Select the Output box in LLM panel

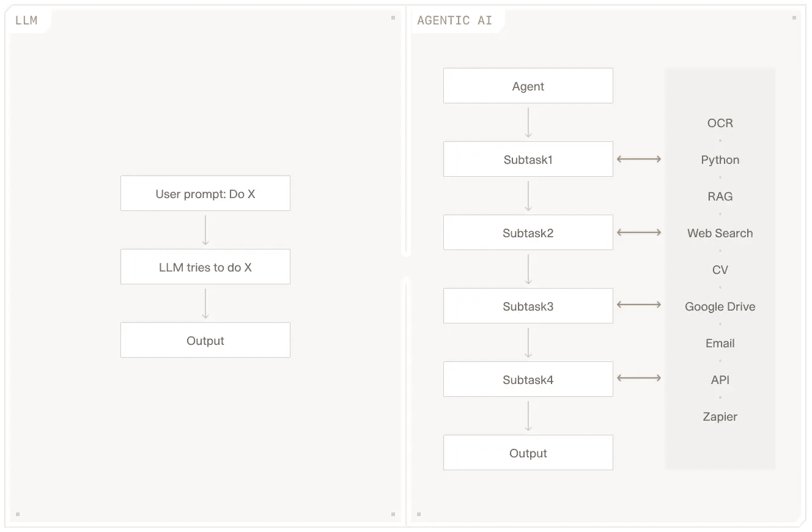coord(205,341)
